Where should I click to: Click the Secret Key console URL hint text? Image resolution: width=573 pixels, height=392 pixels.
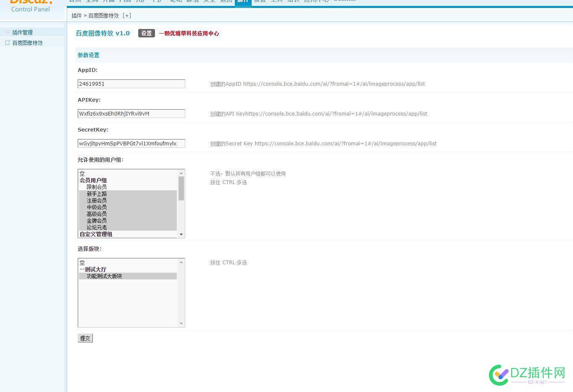(323, 144)
